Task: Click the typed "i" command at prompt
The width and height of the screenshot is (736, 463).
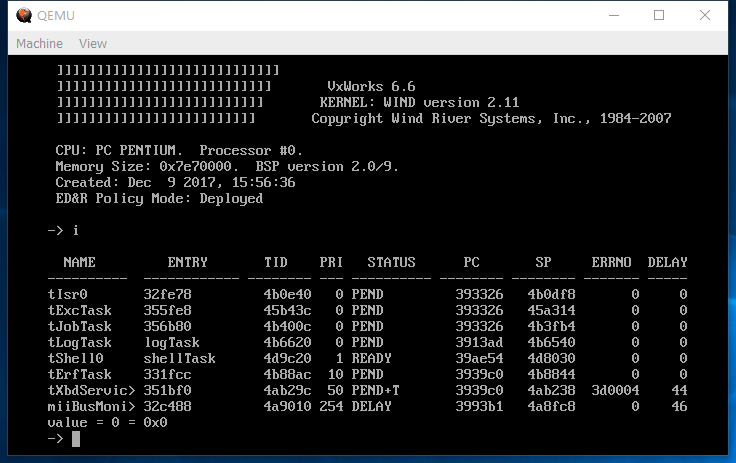Action: coord(76,230)
